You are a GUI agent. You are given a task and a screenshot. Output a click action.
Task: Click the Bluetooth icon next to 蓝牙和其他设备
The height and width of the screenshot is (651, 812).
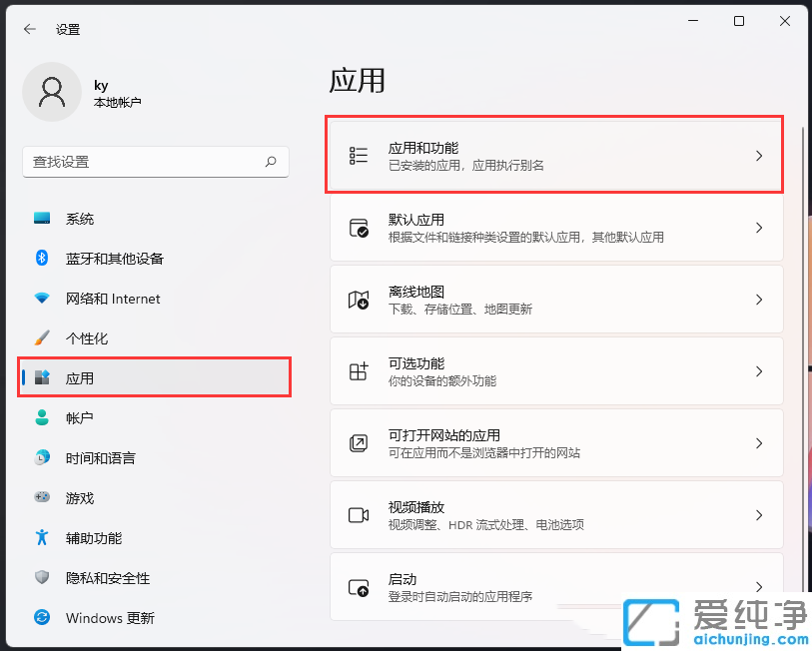coord(41,259)
